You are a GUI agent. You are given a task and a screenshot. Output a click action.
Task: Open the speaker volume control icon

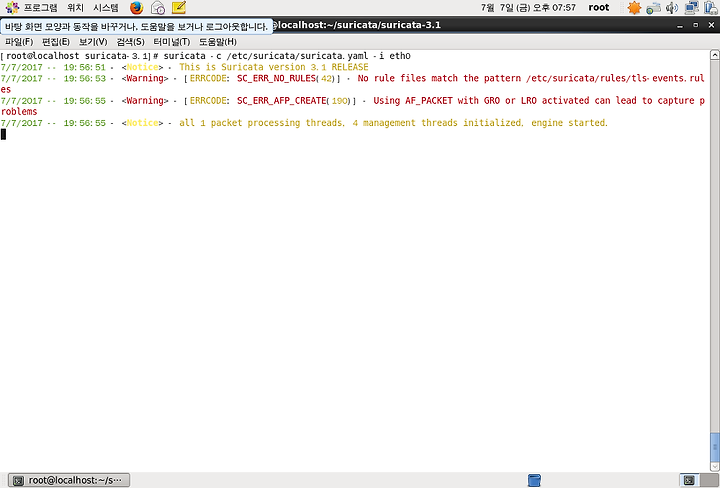pos(672,8)
